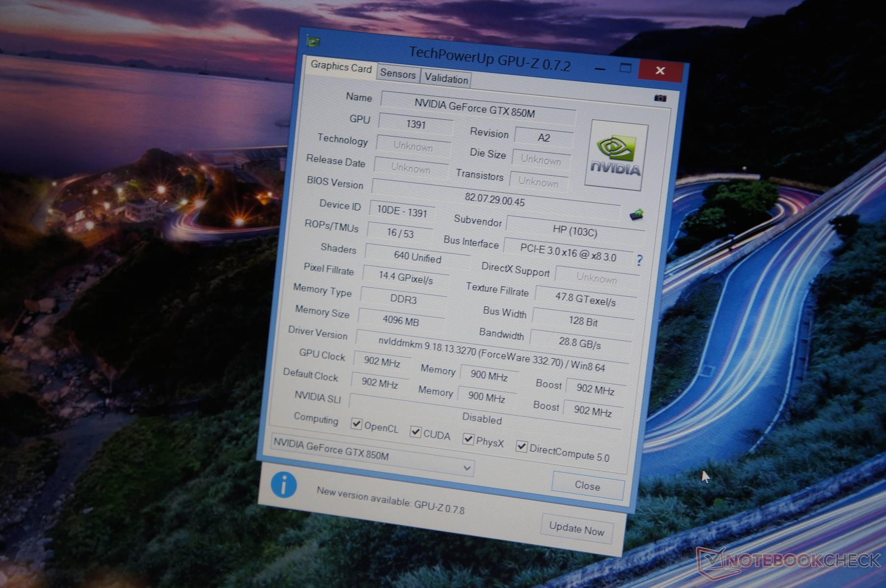Click the GPU Clock row Memory 900 MHz field

click(x=489, y=375)
